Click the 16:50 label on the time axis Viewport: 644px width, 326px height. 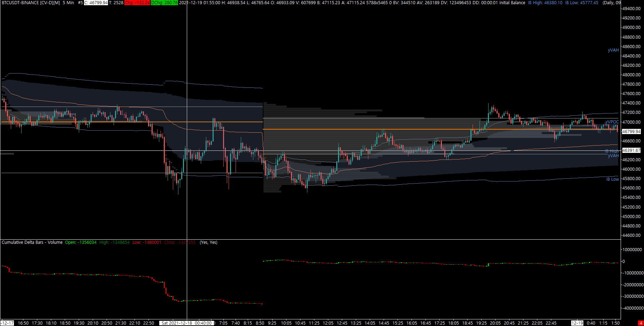tap(23, 323)
